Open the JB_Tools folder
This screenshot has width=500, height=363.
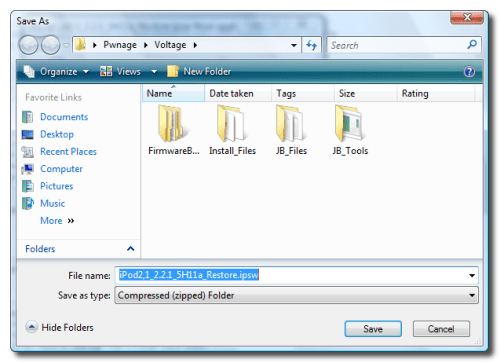[x=350, y=130]
